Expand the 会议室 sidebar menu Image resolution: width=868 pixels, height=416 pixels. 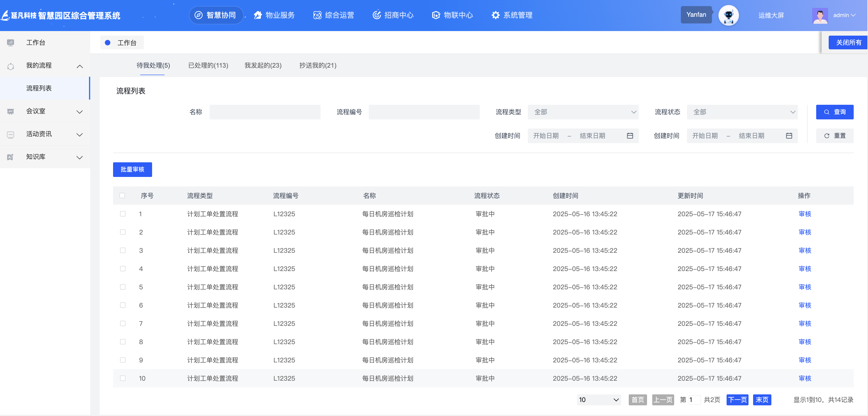pos(45,111)
